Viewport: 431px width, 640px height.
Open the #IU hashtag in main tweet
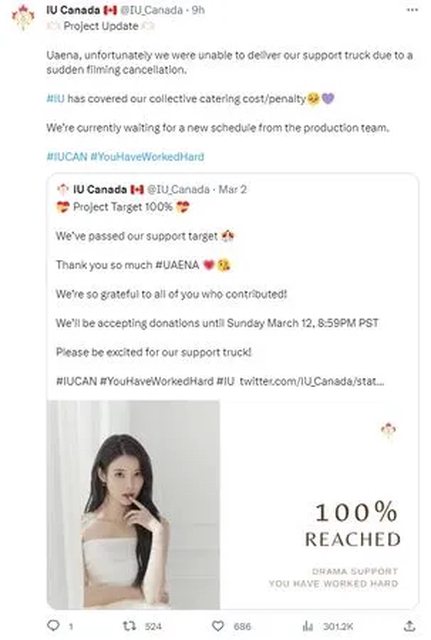(56, 99)
